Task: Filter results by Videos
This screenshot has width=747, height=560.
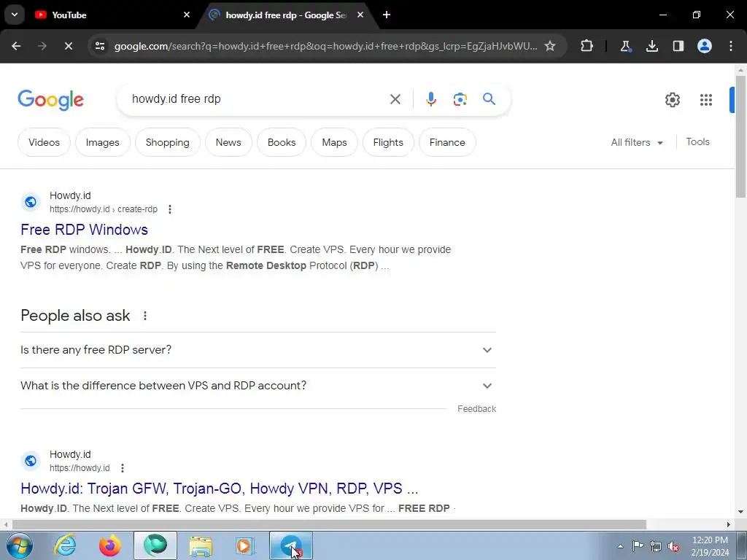Action: tap(44, 142)
